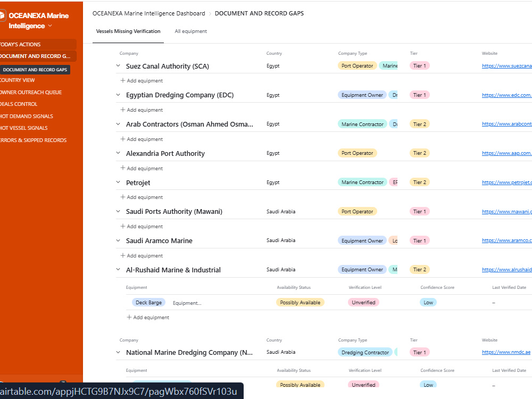Click Egypt country for Petrojet
The height and width of the screenshot is (399, 532).
pyautogui.click(x=273, y=182)
